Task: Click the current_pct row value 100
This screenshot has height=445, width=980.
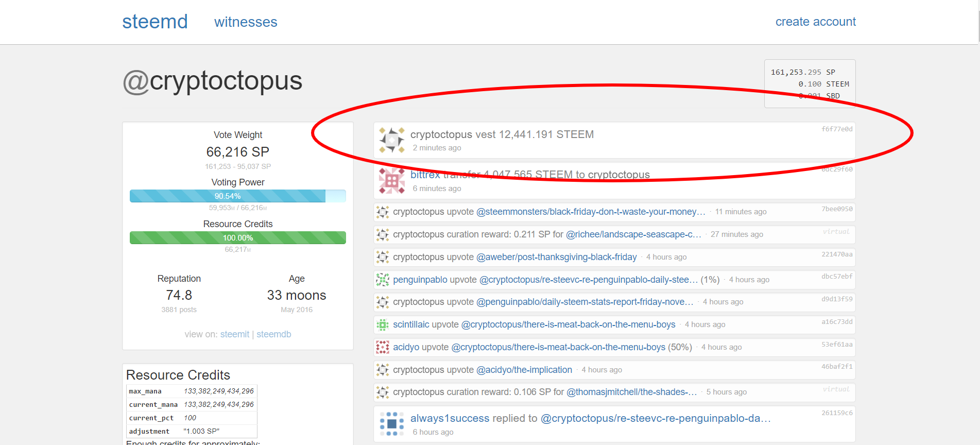Action: 190,418
